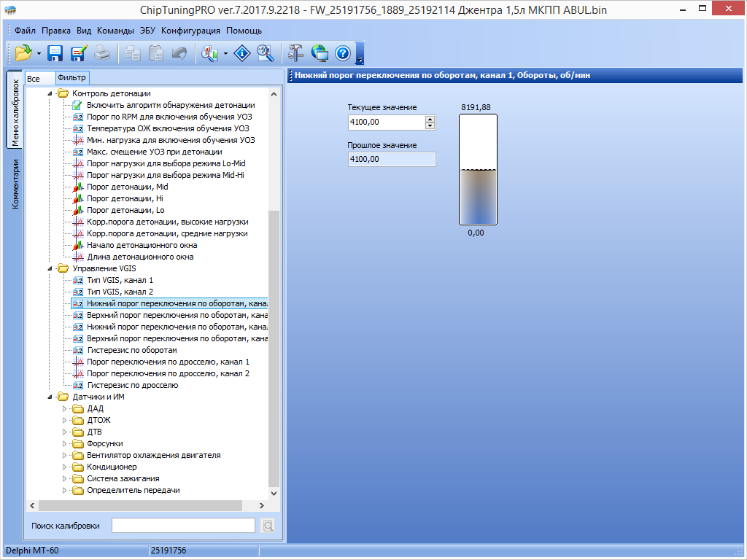Switch to the Все tab
747x560 pixels.
pos(40,79)
